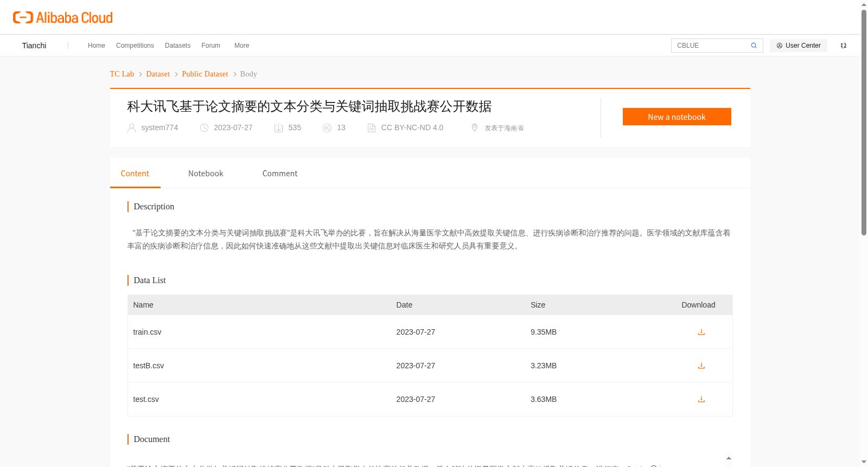Click the download count icon
Image resolution: width=868 pixels, height=467 pixels.
(278, 128)
